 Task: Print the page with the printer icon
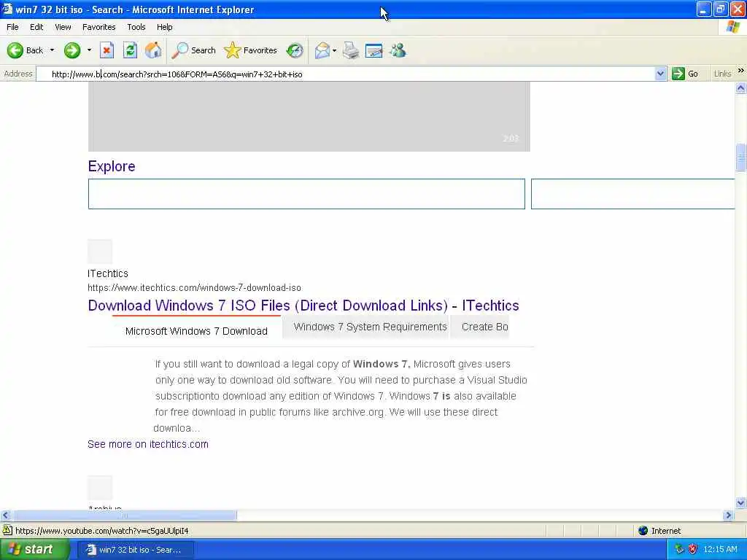(351, 50)
